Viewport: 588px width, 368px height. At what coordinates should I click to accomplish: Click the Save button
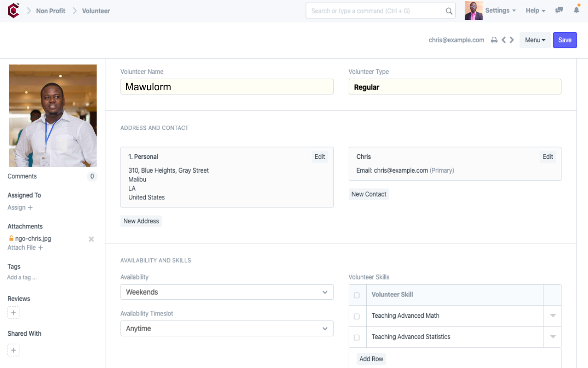[x=565, y=40]
